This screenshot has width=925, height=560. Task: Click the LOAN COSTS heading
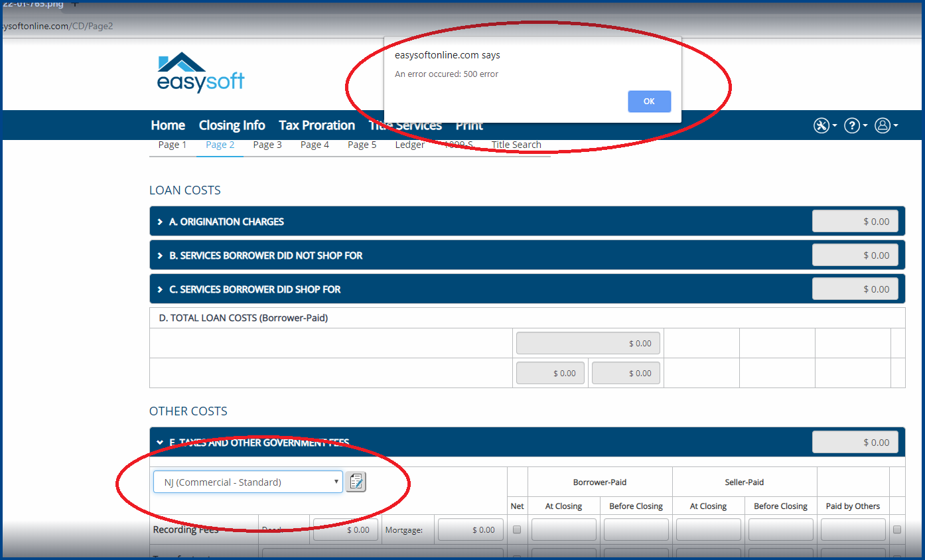185,190
